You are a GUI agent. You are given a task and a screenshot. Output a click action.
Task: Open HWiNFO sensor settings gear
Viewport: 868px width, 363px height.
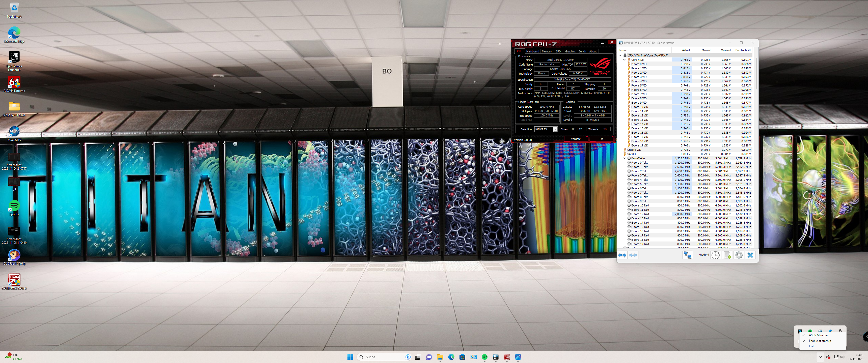pos(739,255)
